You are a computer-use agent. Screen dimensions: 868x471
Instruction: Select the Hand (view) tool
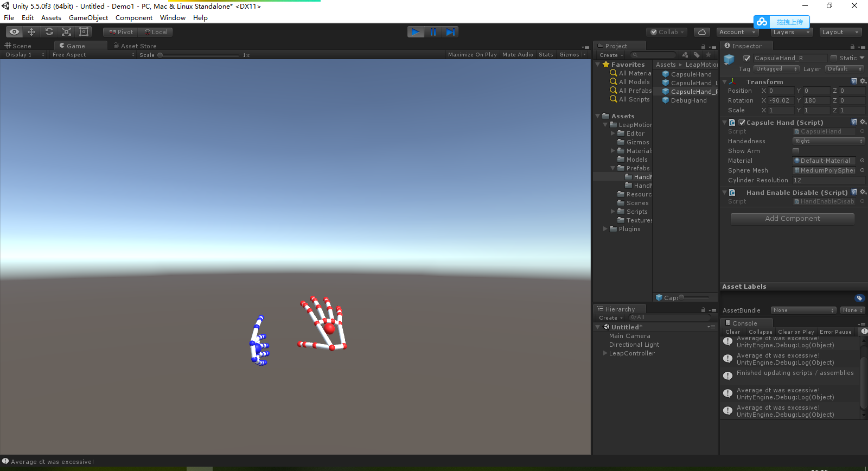pos(14,32)
